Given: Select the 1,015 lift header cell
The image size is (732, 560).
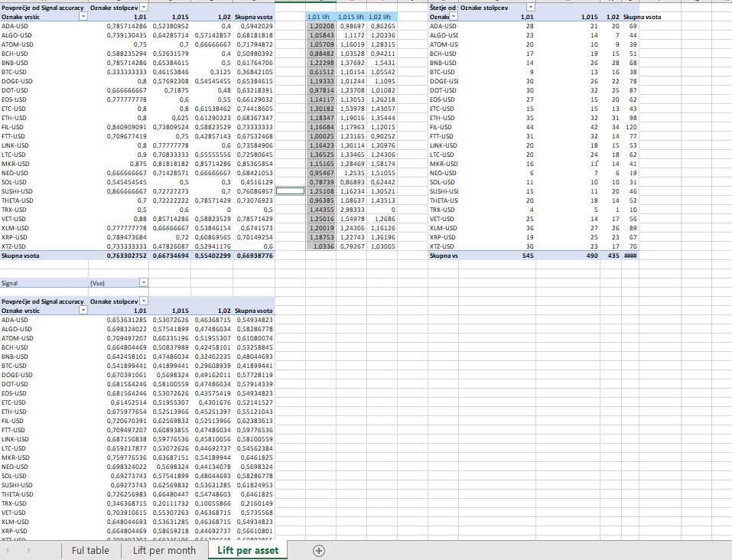Looking at the screenshot, I should coord(351,16).
